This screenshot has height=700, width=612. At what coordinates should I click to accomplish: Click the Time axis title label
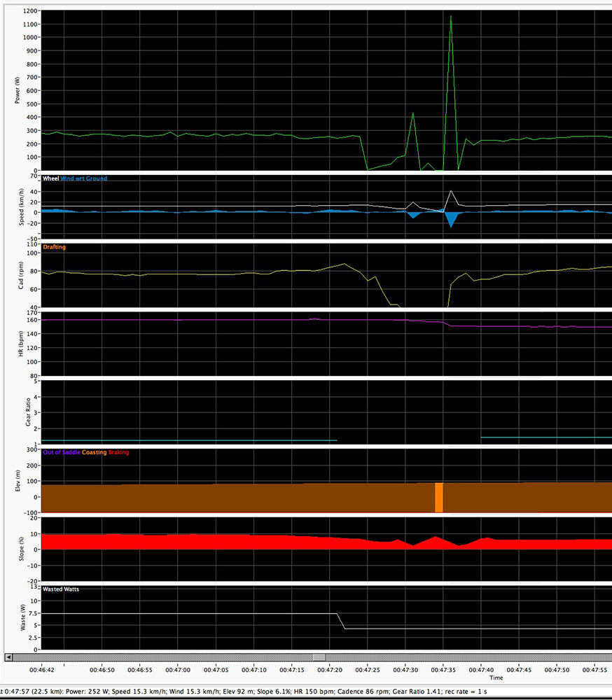click(x=496, y=678)
